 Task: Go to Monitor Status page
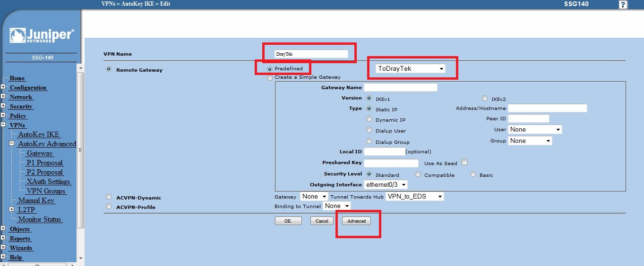point(40,219)
